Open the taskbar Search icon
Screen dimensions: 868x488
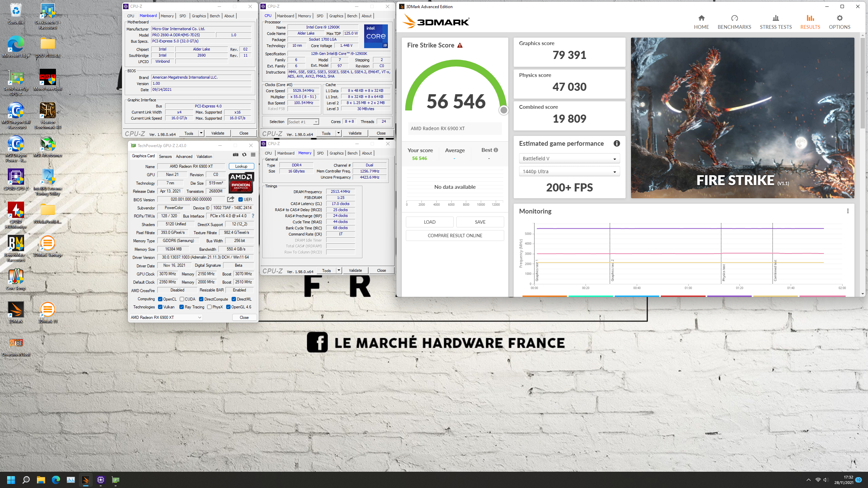tap(26, 480)
